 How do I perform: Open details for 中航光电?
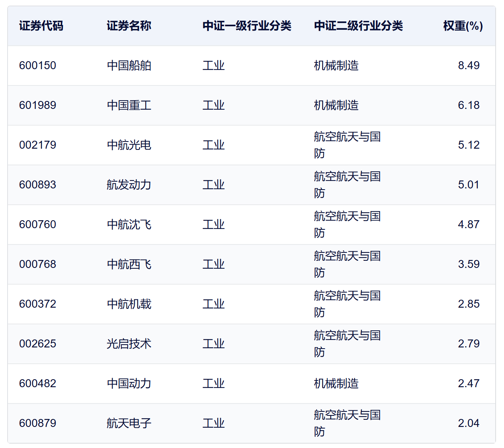pyautogui.click(x=128, y=145)
